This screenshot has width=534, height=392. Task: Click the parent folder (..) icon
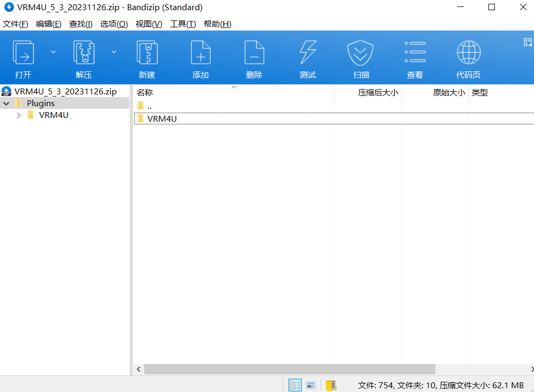click(140, 106)
